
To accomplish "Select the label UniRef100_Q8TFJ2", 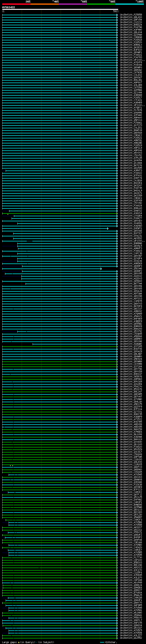I will 131,495.
